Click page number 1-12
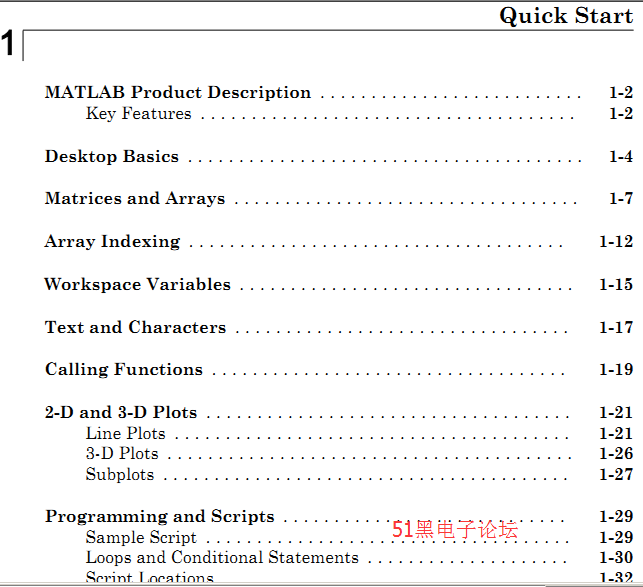The width and height of the screenshot is (643, 587). [x=616, y=242]
